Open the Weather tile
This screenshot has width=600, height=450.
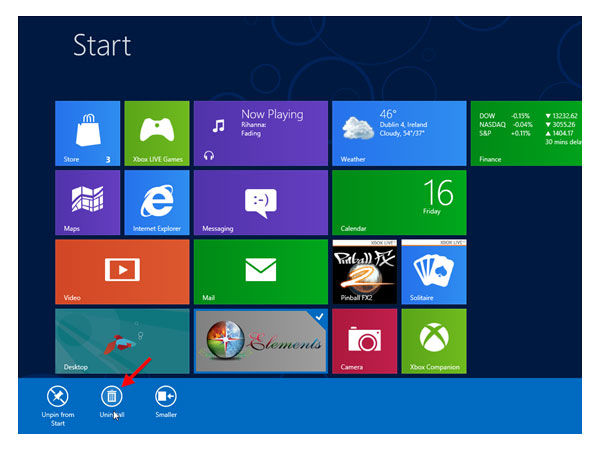tap(399, 133)
